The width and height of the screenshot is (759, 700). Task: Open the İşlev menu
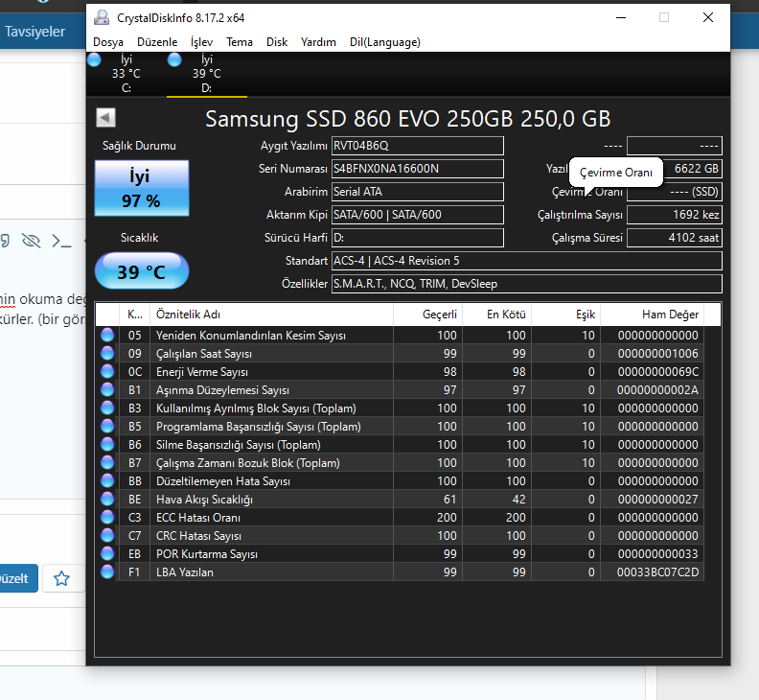pos(201,42)
